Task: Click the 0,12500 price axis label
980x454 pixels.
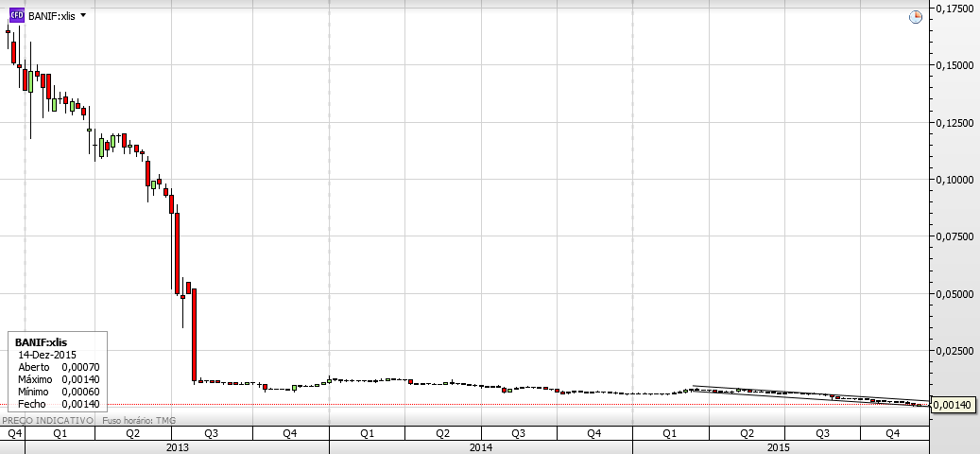Action: pyautogui.click(x=956, y=123)
